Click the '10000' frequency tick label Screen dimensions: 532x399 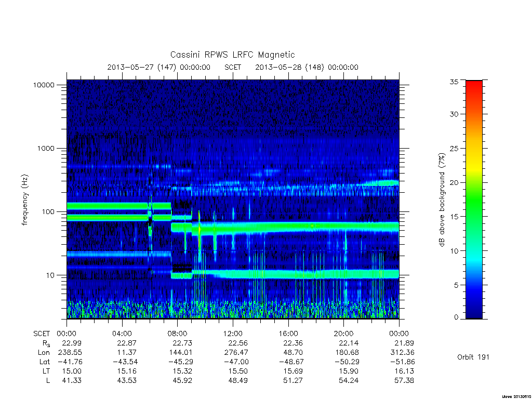44,85
